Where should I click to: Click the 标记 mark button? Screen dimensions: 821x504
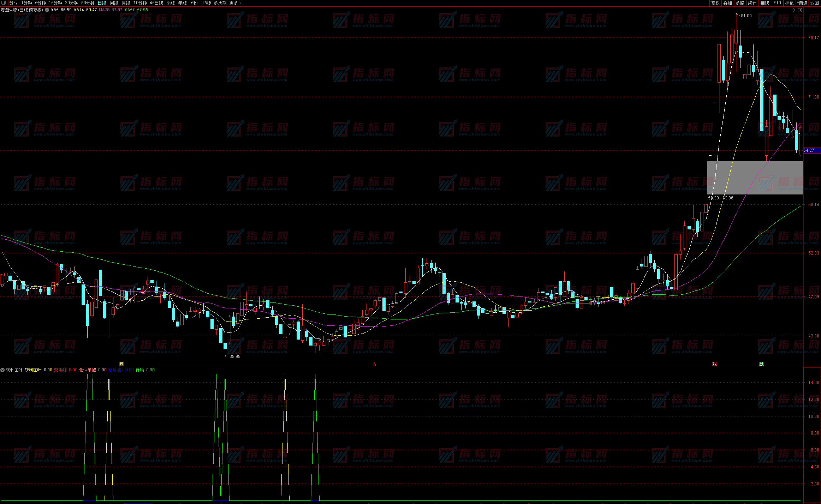tap(790, 3)
